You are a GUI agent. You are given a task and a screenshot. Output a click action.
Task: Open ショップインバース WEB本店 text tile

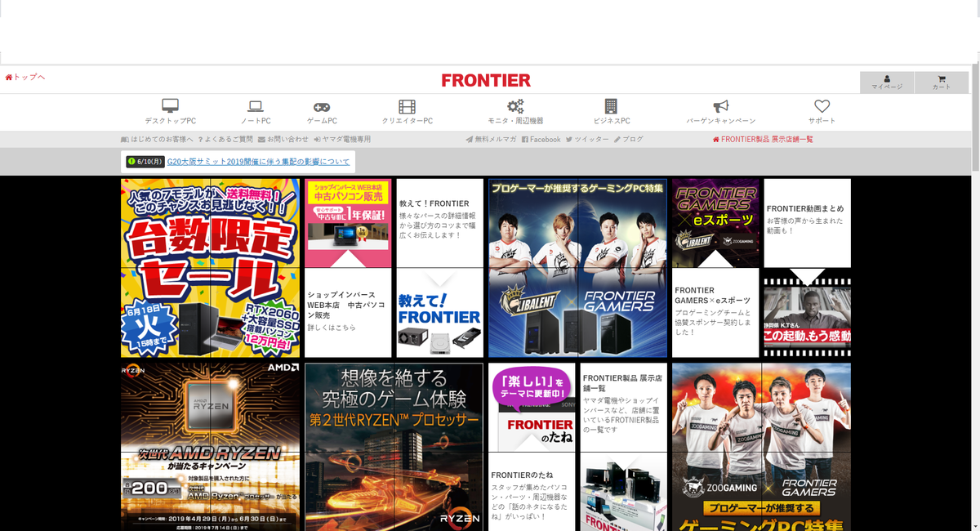click(x=348, y=313)
